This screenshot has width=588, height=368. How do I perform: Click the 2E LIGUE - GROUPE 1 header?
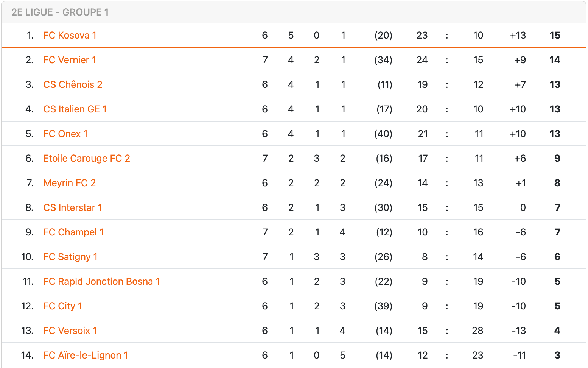pos(60,12)
